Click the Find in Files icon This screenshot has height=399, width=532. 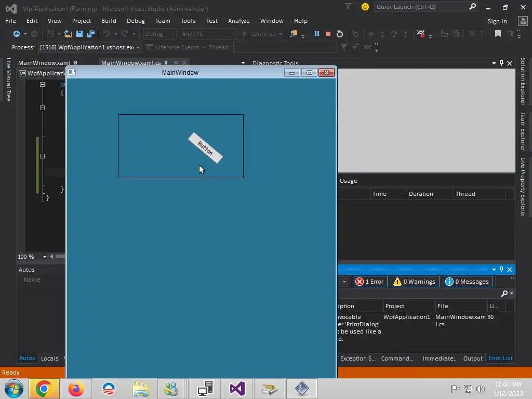point(294,34)
